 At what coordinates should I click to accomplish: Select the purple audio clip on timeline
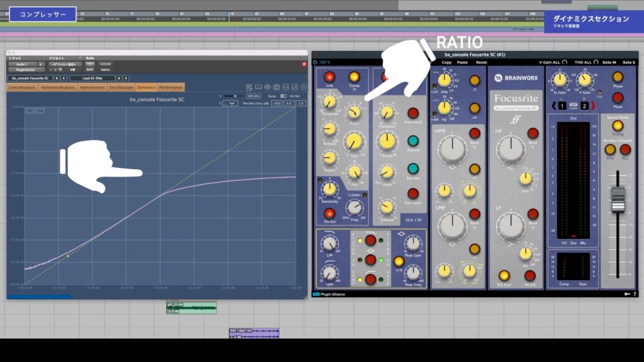(x=254, y=333)
